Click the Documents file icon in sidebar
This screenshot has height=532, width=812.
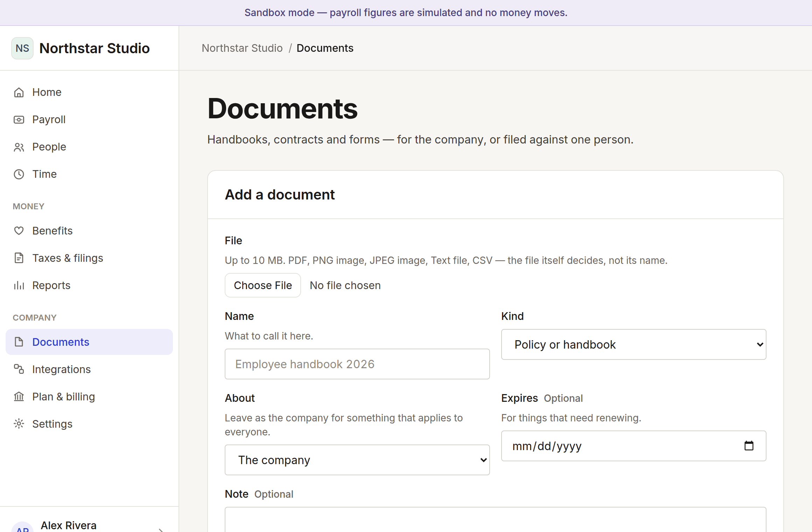pos(19,342)
